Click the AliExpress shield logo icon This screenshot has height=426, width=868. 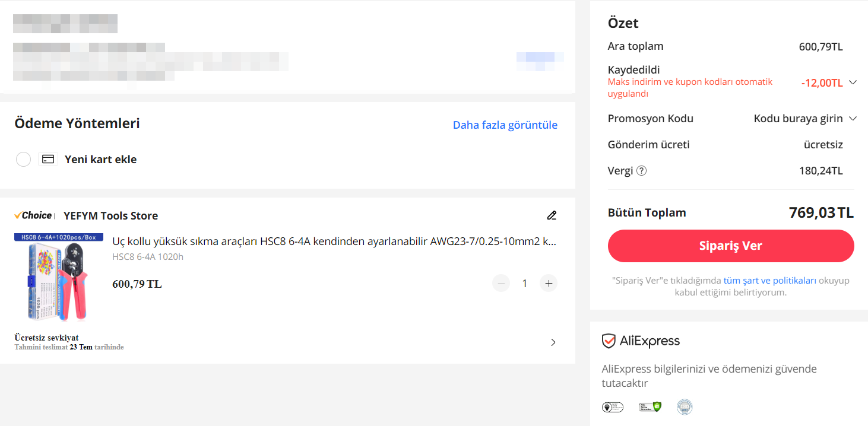tap(609, 341)
